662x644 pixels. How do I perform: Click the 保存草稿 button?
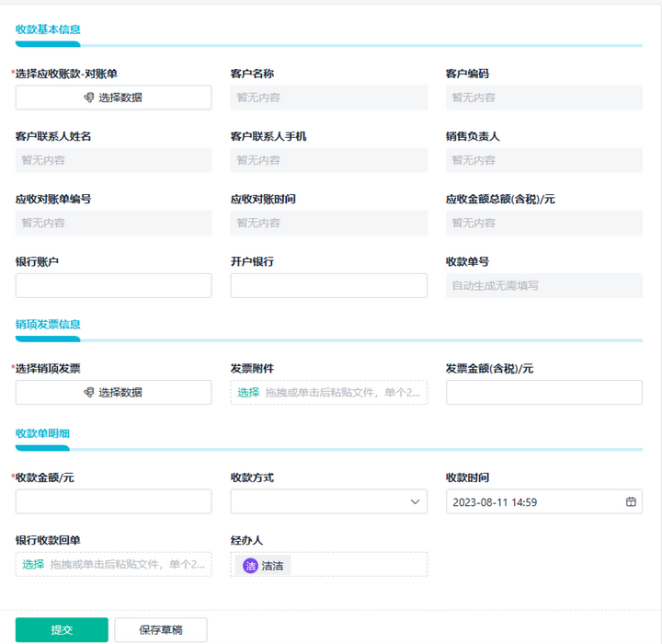(160, 630)
